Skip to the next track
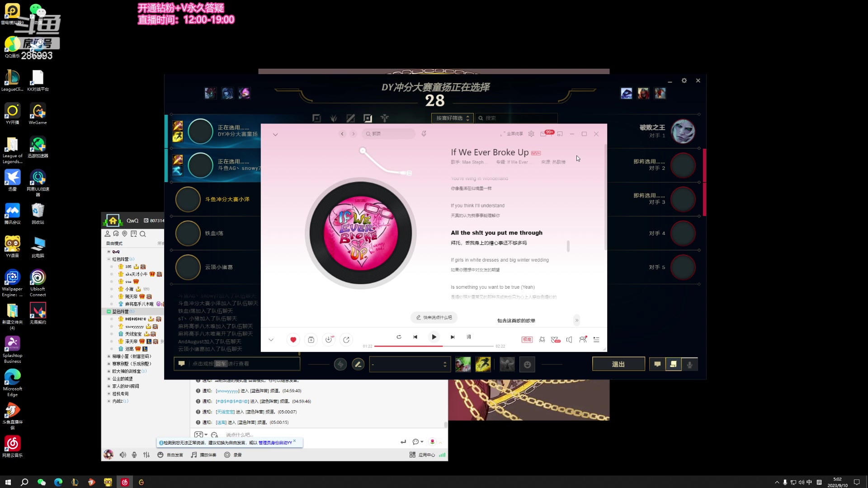 coord(453,337)
